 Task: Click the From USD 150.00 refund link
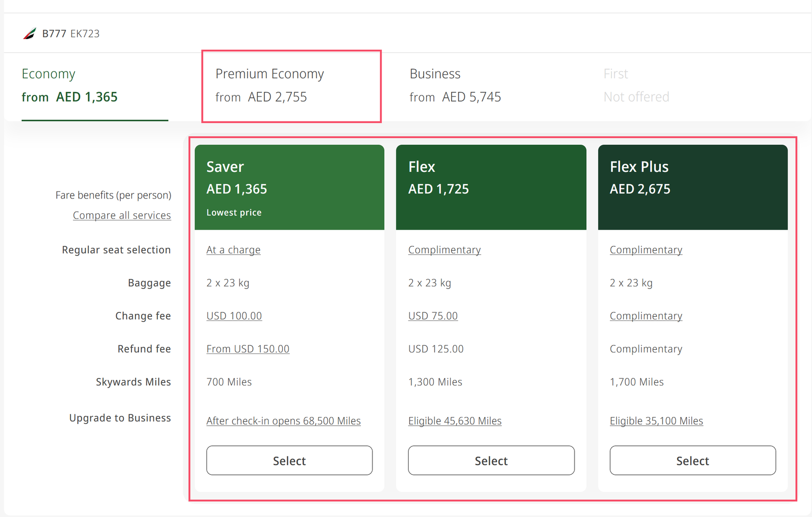pyautogui.click(x=248, y=349)
